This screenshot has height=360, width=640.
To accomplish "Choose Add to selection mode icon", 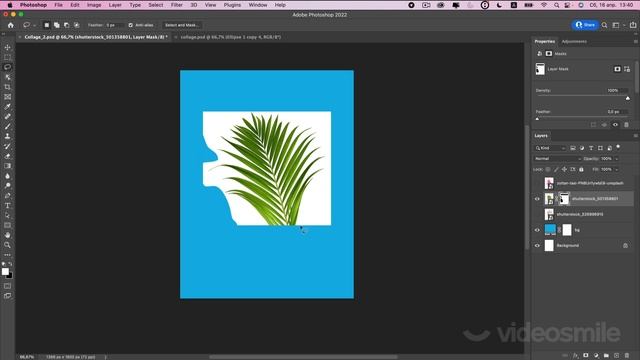I will coord(57,25).
